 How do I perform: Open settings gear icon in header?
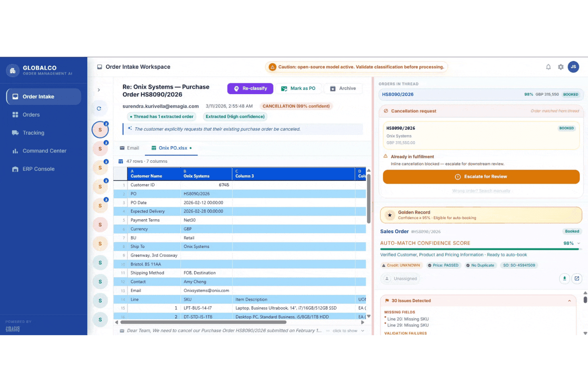coord(561,67)
